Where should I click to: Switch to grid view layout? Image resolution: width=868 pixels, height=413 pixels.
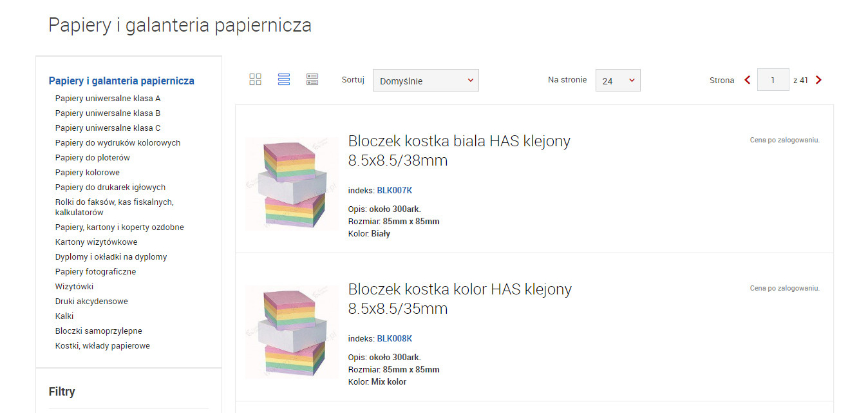pos(255,79)
